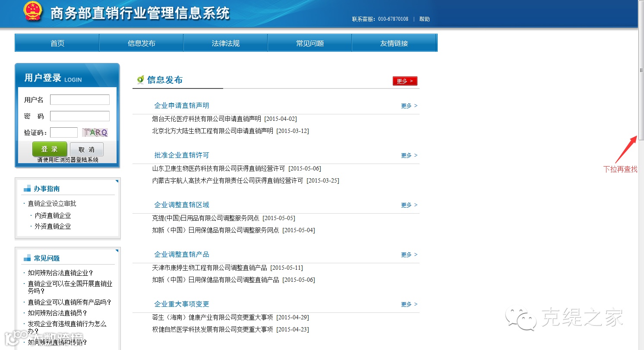Image resolution: width=644 pixels, height=350 pixels.
Task: Open 烟台天伦医疗科技有限公司申请直销声明 notice
Action: pyautogui.click(x=207, y=119)
